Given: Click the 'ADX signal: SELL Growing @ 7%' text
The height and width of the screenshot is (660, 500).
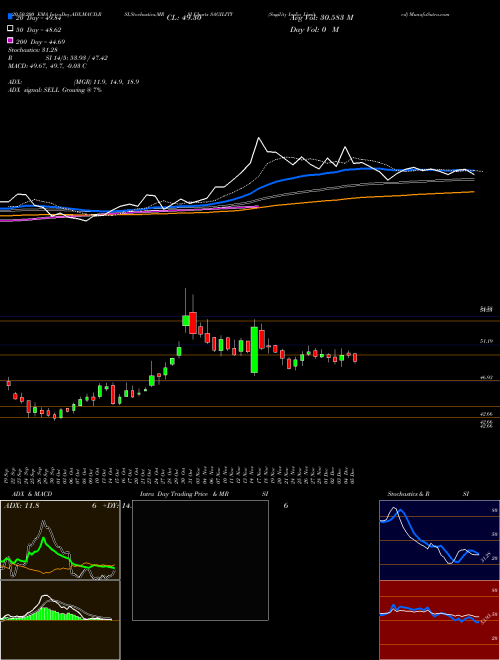Looking at the screenshot, I should 55,90.
